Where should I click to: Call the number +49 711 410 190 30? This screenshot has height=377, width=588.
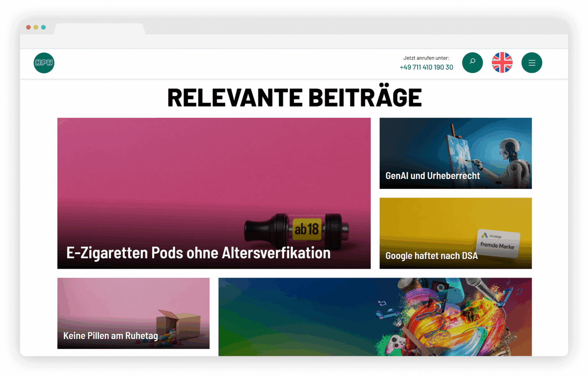(426, 67)
